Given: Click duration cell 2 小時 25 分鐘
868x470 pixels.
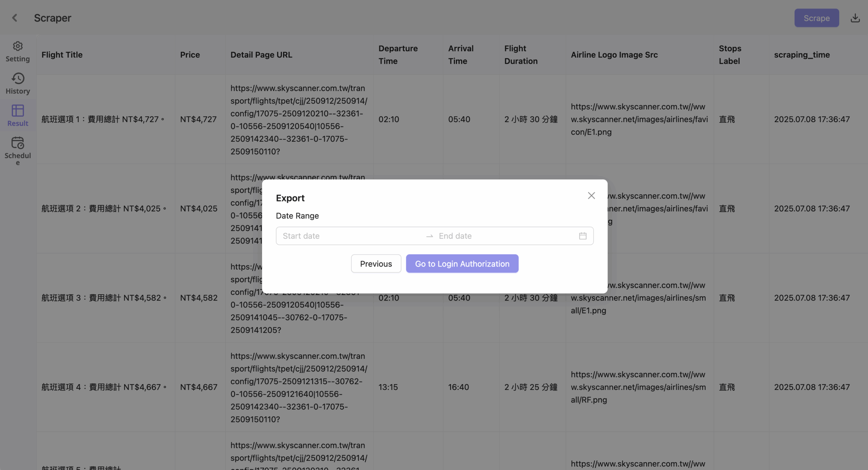Looking at the screenshot, I should click(531, 387).
